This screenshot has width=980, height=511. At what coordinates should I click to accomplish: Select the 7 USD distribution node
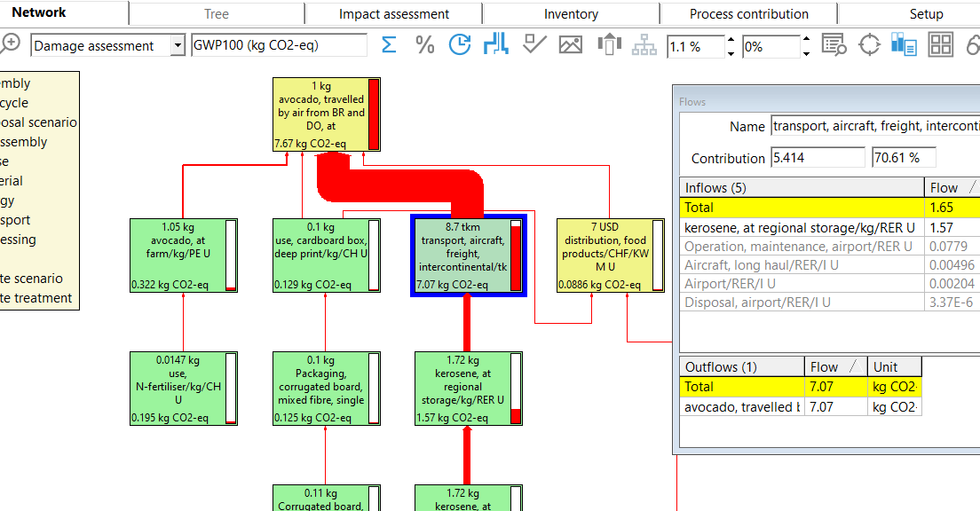[611, 255]
